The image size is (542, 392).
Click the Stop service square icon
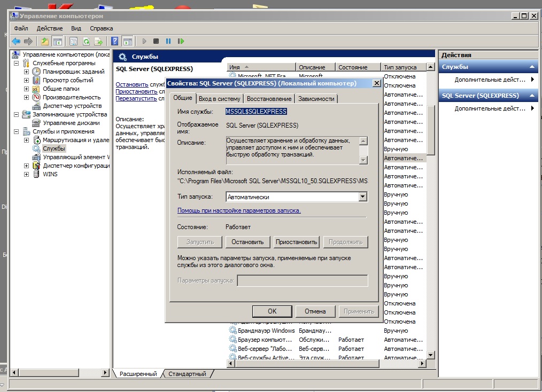pos(156,42)
